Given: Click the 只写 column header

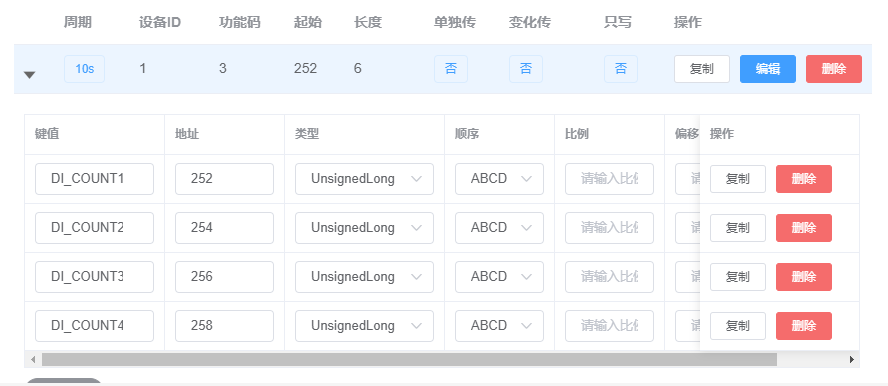Looking at the screenshot, I should click(618, 23).
